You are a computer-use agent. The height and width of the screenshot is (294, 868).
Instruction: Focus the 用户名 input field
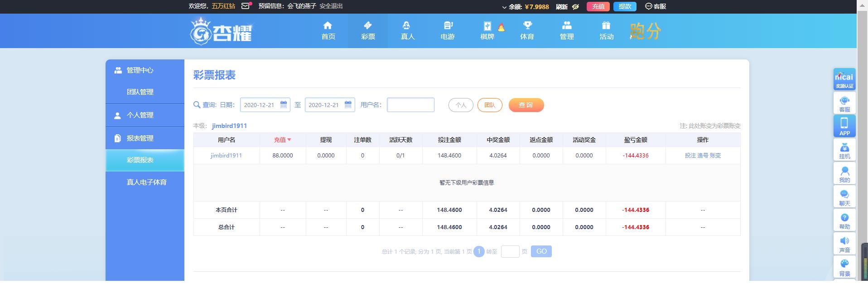pyautogui.click(x=410, y=105)
